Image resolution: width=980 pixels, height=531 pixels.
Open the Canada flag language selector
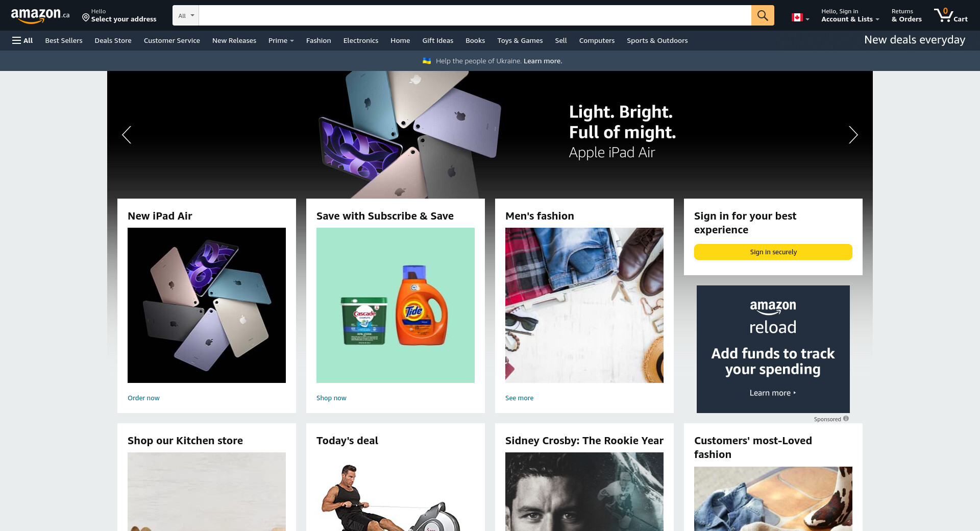tap(800, 17)
